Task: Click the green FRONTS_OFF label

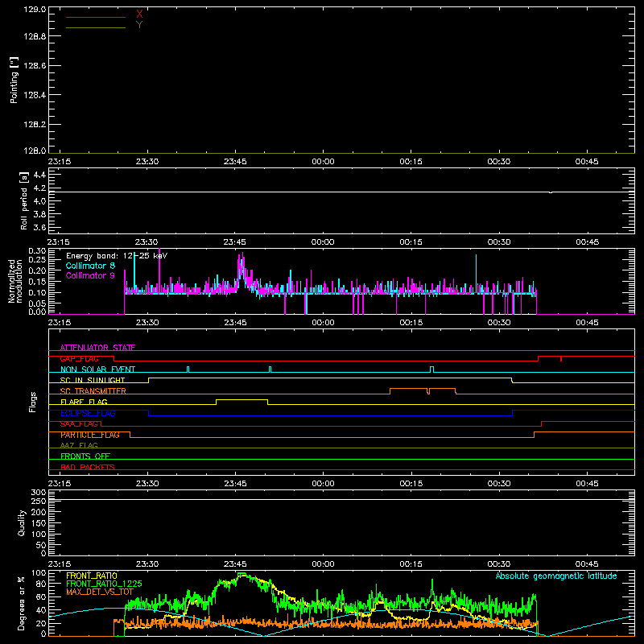Action: tap(85, 456)
